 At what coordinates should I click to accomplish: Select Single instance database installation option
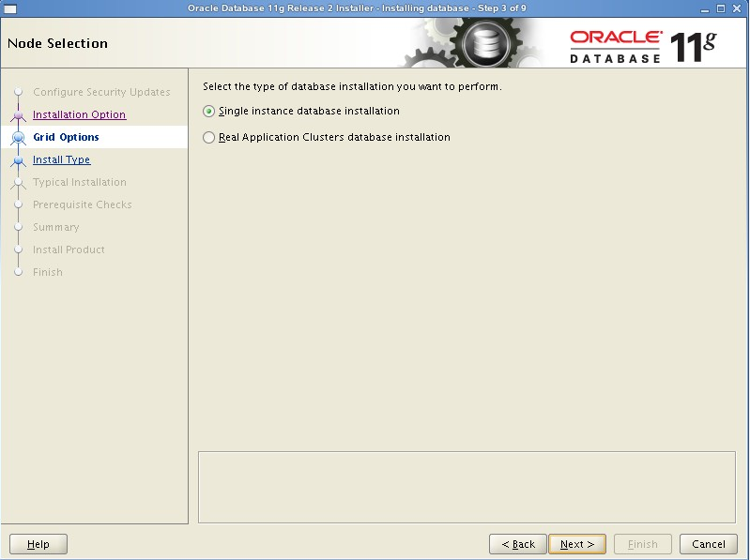click(208, 111)
